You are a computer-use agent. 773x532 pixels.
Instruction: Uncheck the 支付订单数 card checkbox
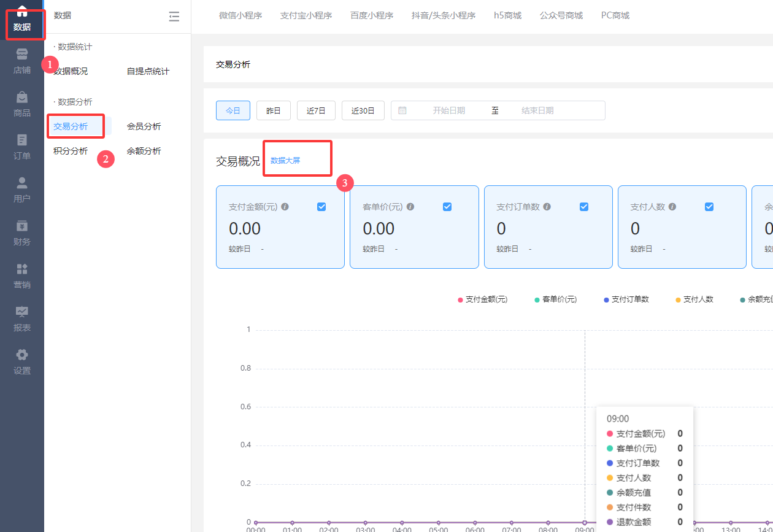click(584, 207)
